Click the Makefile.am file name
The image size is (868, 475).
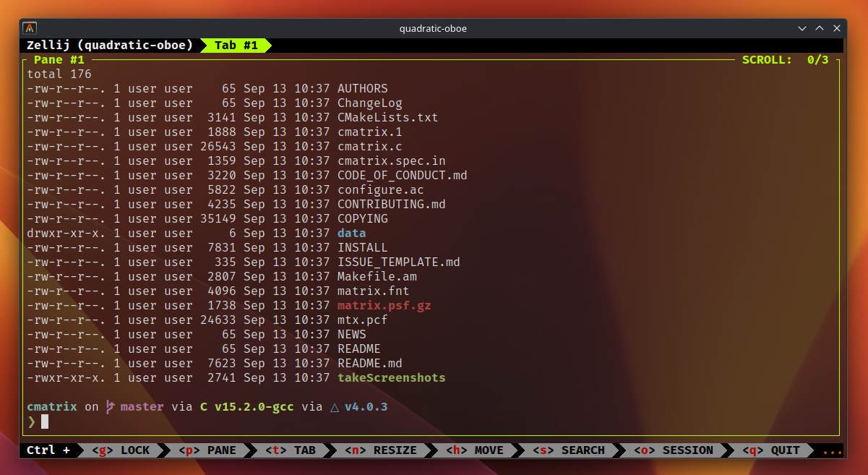(x=377, y=277)
